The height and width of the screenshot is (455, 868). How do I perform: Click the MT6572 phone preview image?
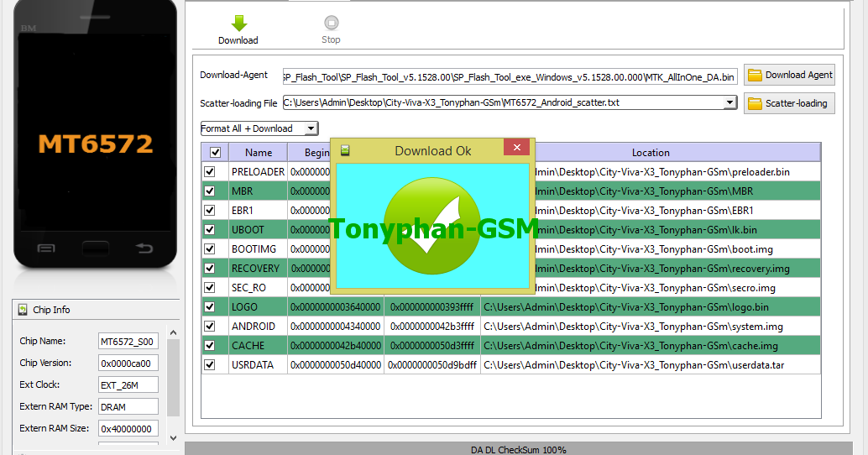(95, 134)
